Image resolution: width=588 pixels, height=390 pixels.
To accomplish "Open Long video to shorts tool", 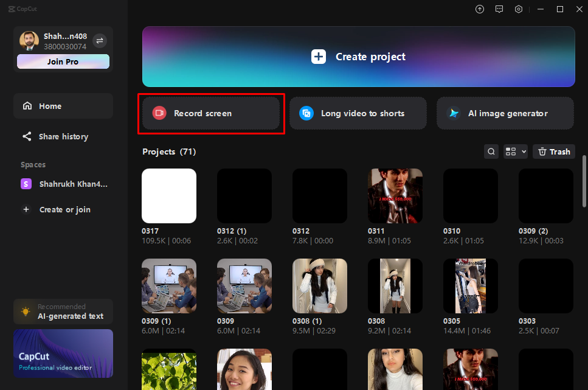I will 358,113.
